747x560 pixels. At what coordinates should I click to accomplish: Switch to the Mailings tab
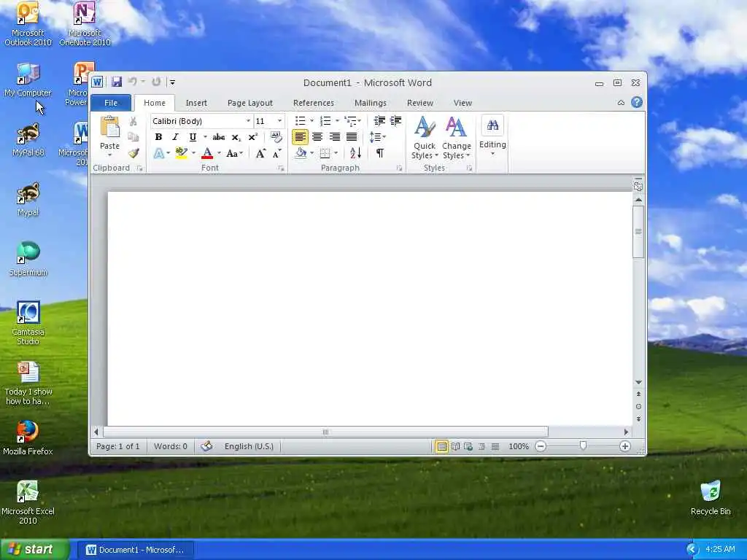(x=370, y=103)
